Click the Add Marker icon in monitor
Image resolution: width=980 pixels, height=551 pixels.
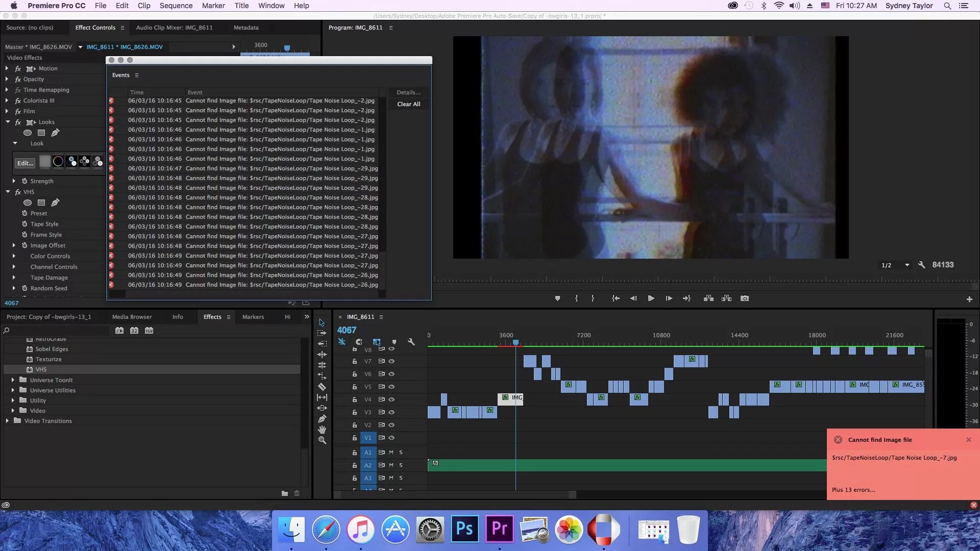pyautogui.click(x=557, y=298)
